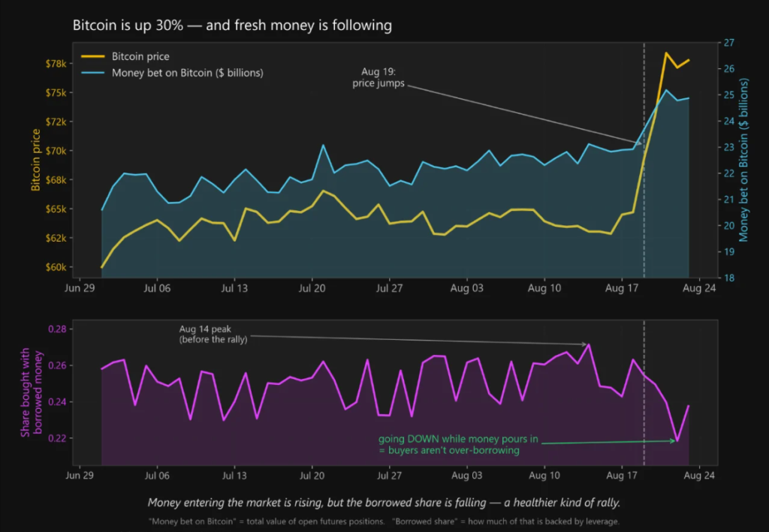Click the footnote defining "Borrowed share"

tap(505, 521)
